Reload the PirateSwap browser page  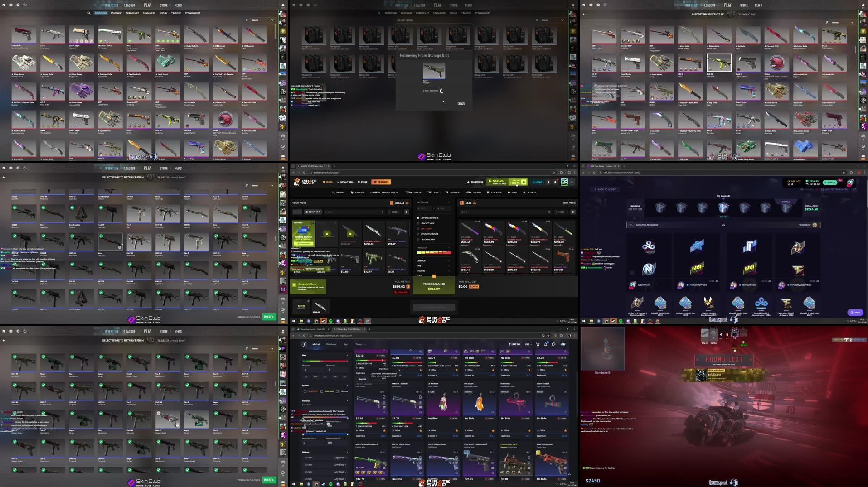305,173
